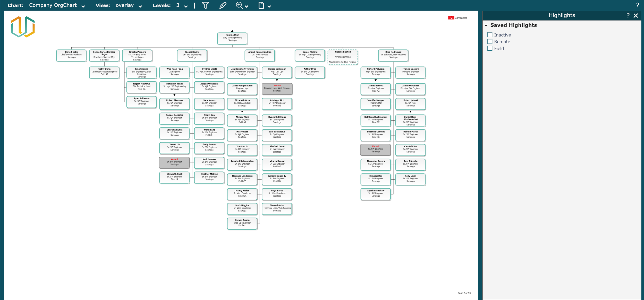Collapse the Saved Highlights section
The height and width of the screenshot is (300, 644).
tap(486, 25)
